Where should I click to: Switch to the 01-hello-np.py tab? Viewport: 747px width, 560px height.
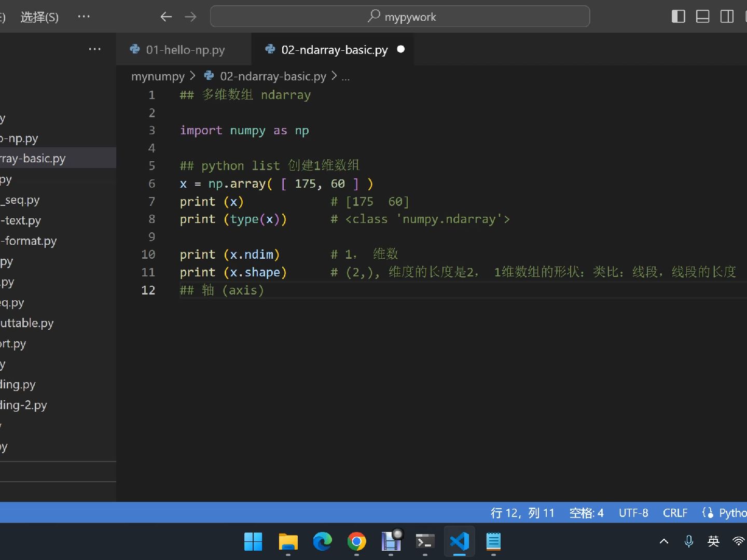(x=184, y=50)
